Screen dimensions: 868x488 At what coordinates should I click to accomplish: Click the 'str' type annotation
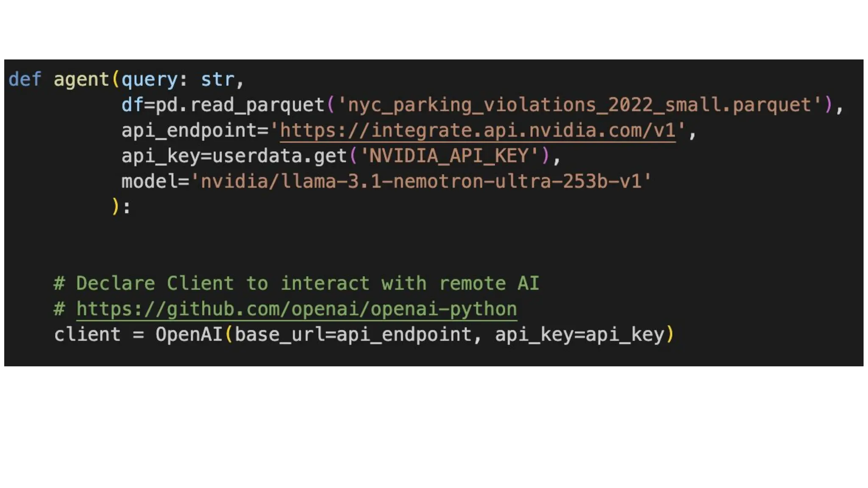click(217, 80)
